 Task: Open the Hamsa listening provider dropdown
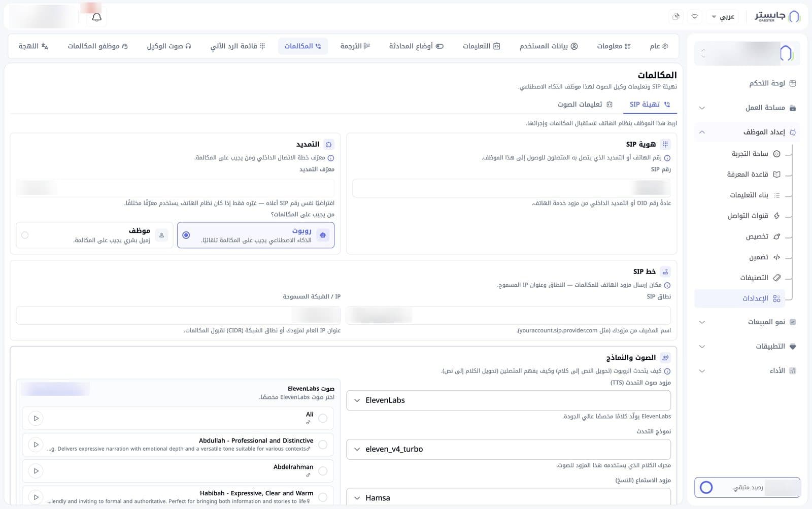(x=509, y=497)
